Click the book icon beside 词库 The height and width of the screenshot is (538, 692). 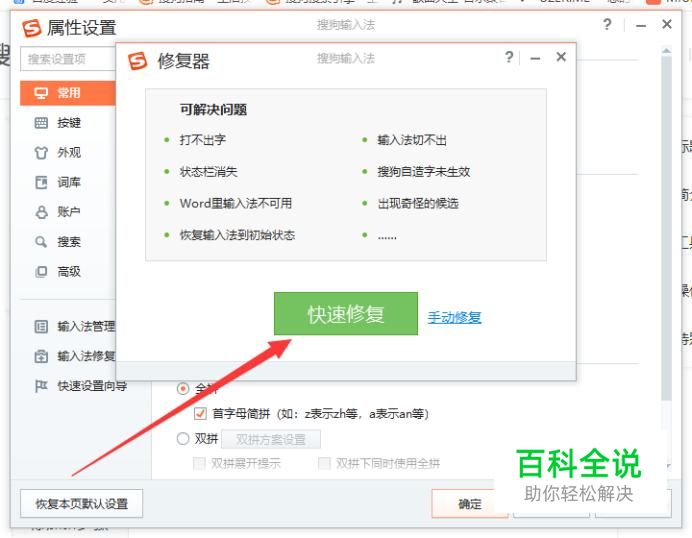[x=41, y=182]
